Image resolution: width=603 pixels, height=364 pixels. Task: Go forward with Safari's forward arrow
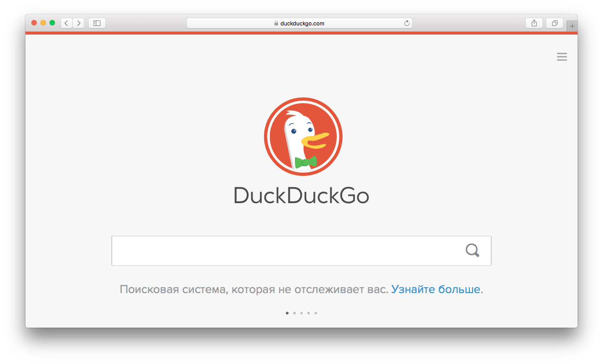[79, 23]
